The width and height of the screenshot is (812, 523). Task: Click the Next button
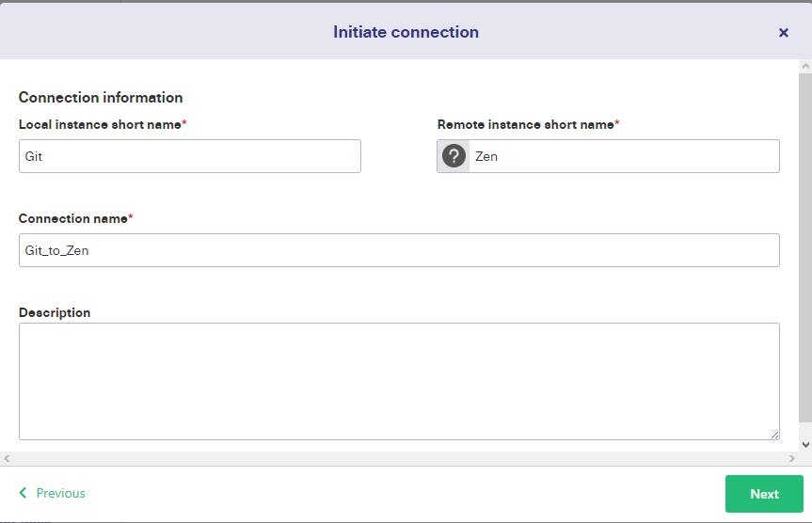point(764,494)
